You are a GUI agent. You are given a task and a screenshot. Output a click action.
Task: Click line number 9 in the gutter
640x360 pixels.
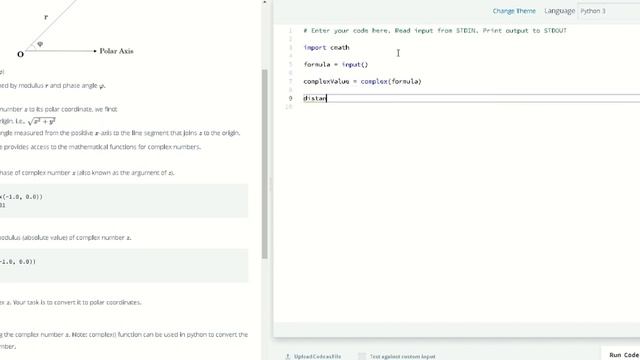click(x=290, y=98)
